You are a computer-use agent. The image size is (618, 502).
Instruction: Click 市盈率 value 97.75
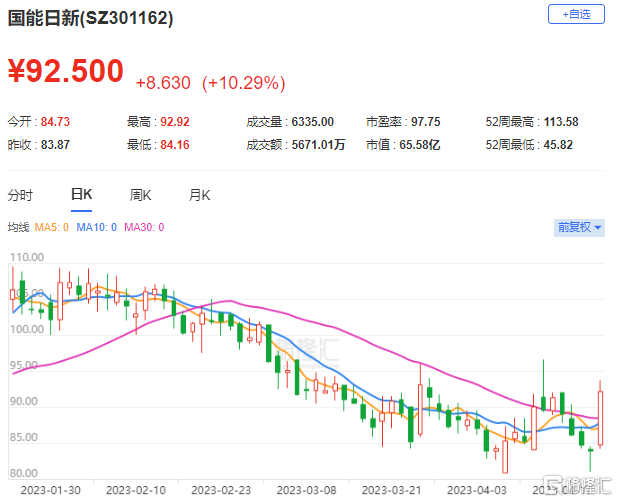pos(426,122)
